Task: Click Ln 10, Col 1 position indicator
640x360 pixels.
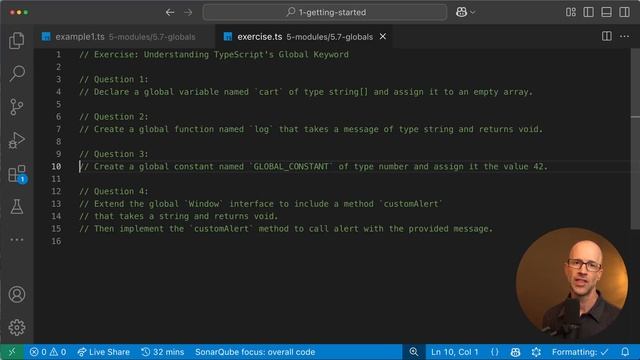Action: (455, 352)
